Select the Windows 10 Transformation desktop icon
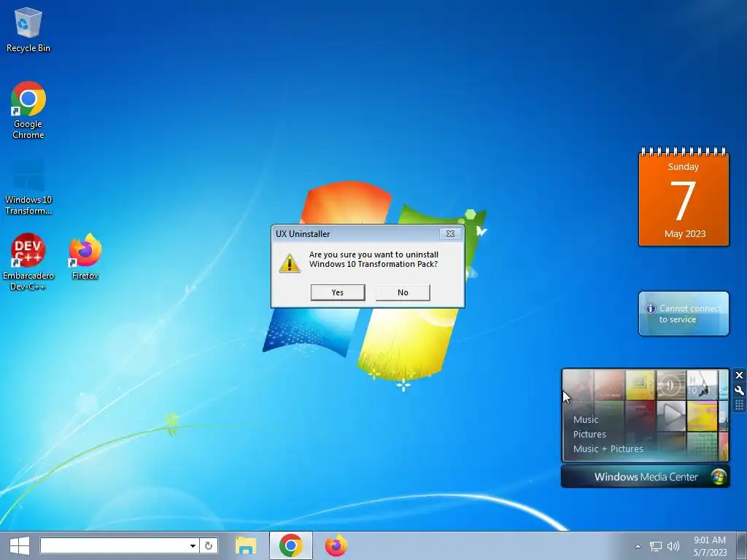Viewport: 747px width, 560px height. pyautogui.click(x=28, y=187)
